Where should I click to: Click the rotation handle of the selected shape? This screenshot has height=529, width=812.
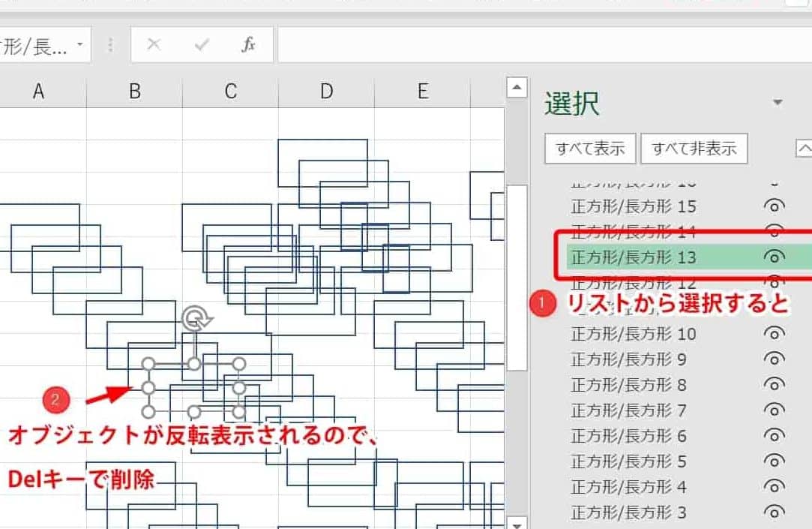click(x=196, y=318)
